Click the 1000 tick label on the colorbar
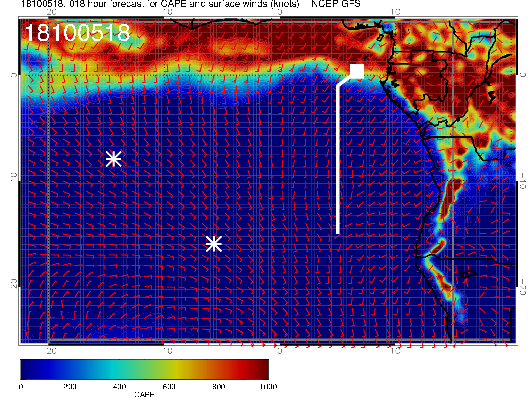 (x=267, y=386)
